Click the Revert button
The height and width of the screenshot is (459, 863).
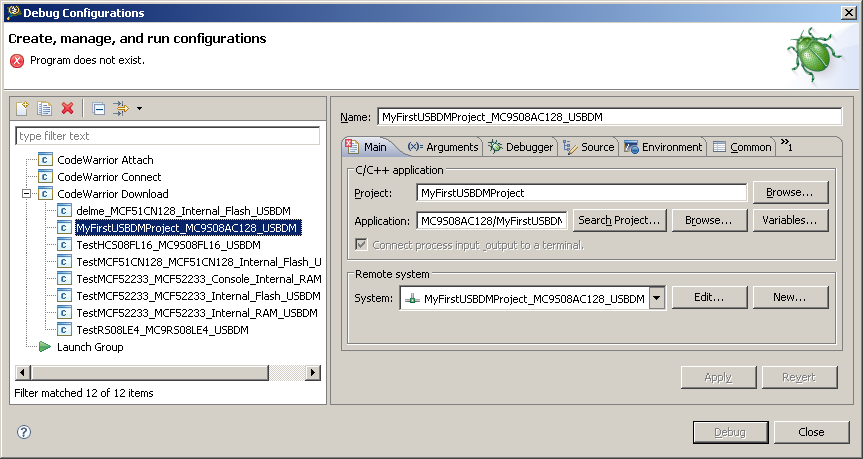click(x=800, y=377)
